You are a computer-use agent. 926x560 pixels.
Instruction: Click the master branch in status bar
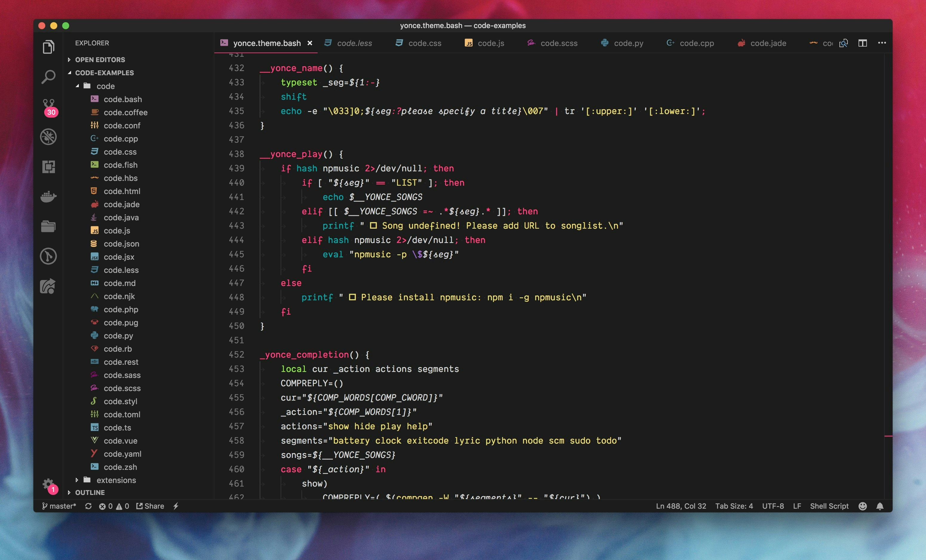tap(59, 506)
